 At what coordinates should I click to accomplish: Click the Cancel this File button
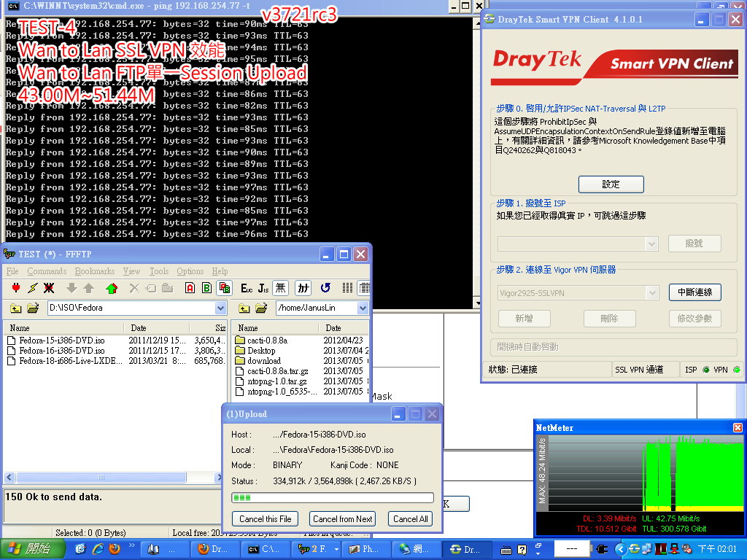265,518
